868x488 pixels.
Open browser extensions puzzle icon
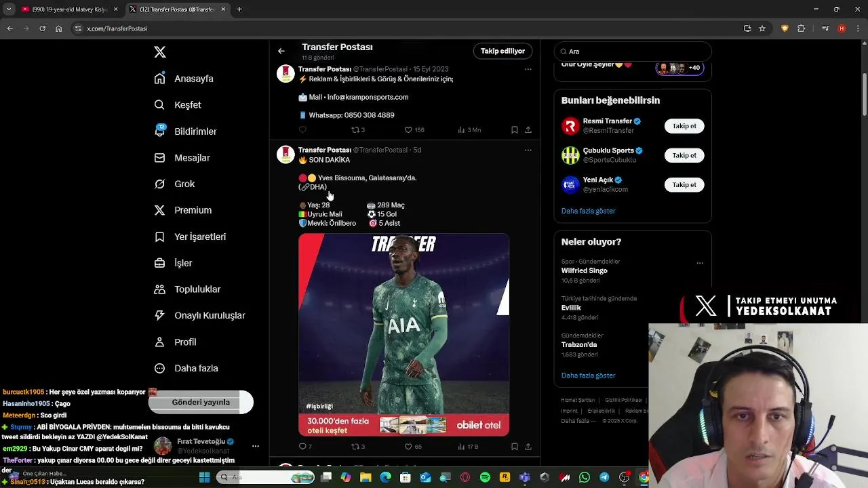tap(802, 28)
